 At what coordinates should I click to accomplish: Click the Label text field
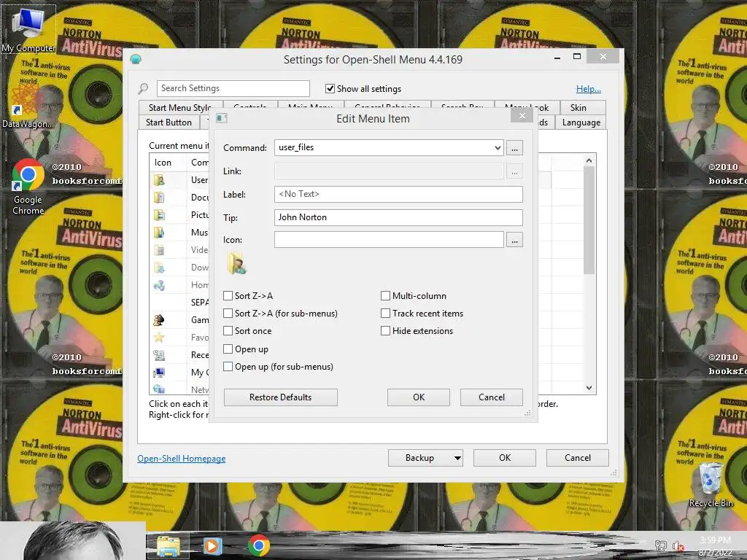[x=398, y=194]
